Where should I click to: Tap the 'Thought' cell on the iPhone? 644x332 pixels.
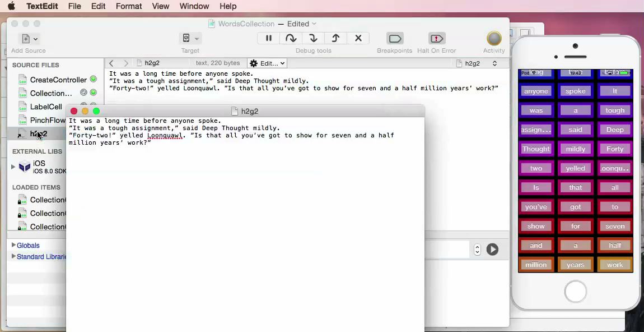pos(536,149)
